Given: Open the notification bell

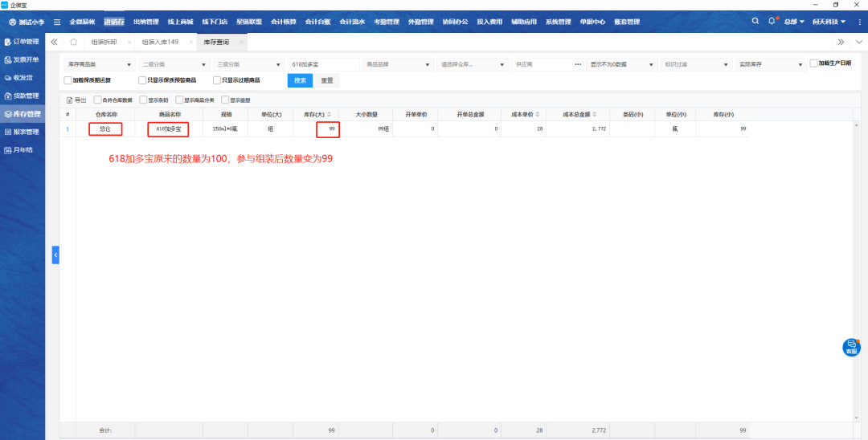Looking at the screenshot, I should [772, 21].
